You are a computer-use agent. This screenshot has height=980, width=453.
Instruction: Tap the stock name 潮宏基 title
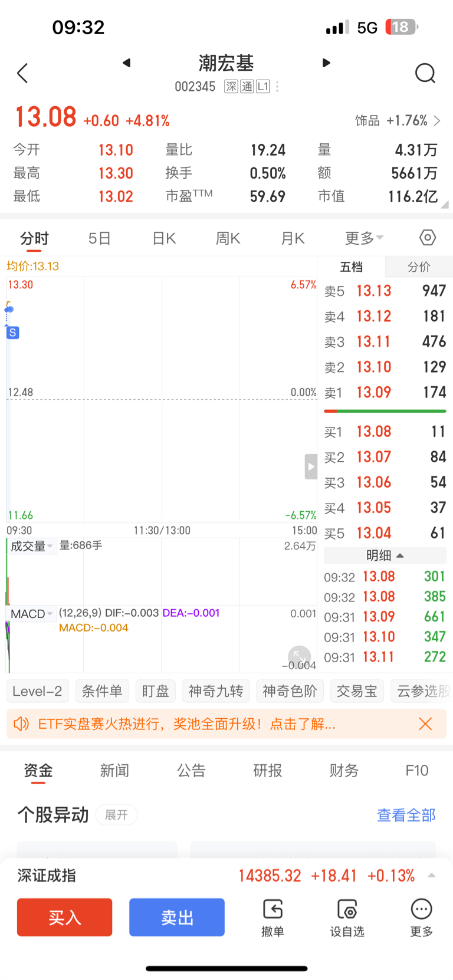pyautogui.click(x=226, y=63)
